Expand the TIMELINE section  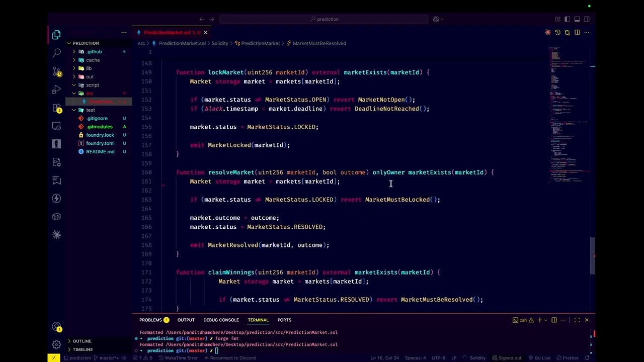click(x=83, y=349)
